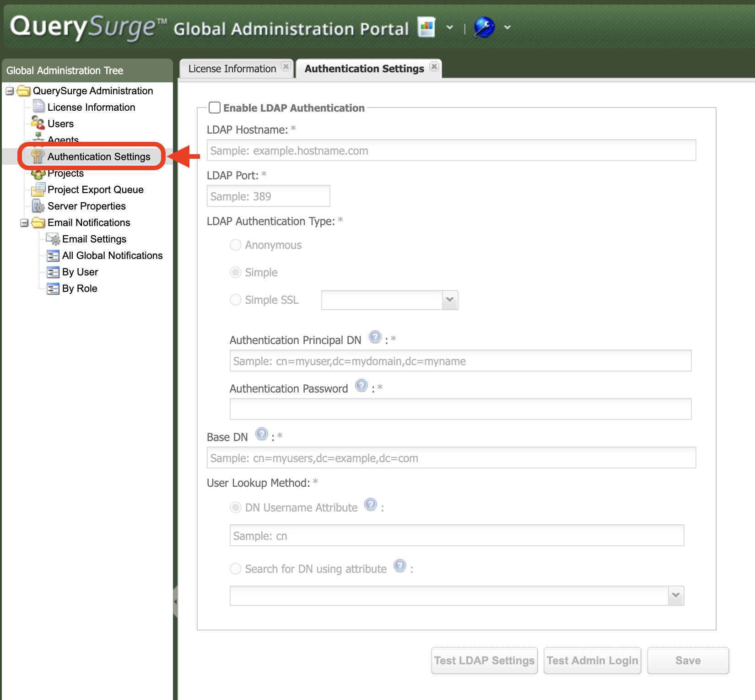The width and height of the screenshot is (755, 700).
Task: Click help icon beside Authentication Principal DN
Action: click(375, 338)
